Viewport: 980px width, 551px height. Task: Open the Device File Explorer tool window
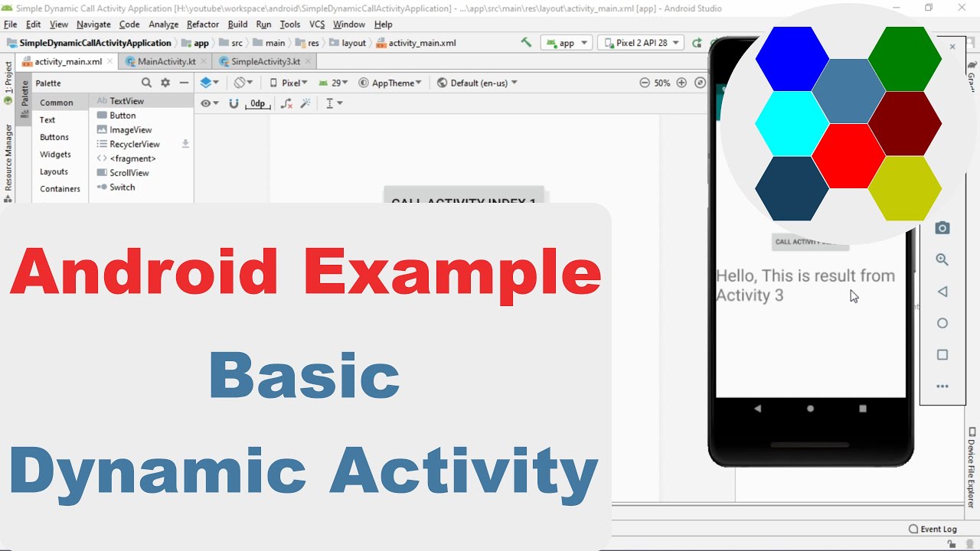(972, 467)
